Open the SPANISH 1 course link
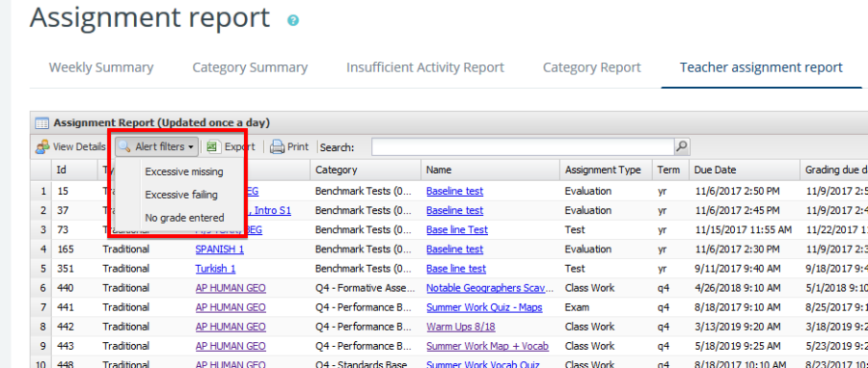Viewport: 868px width, 368px height. pyautogui.click(x=220, y=250)
